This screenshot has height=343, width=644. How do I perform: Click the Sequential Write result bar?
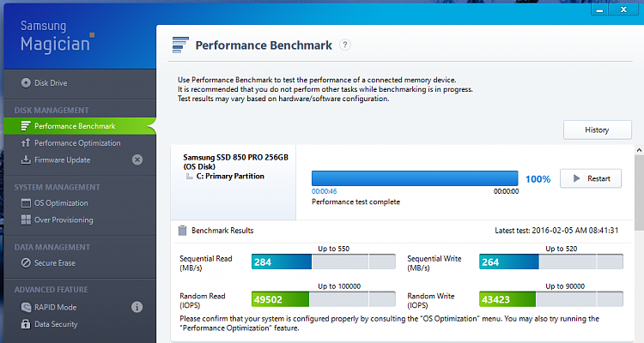click(x=550, y=262)
